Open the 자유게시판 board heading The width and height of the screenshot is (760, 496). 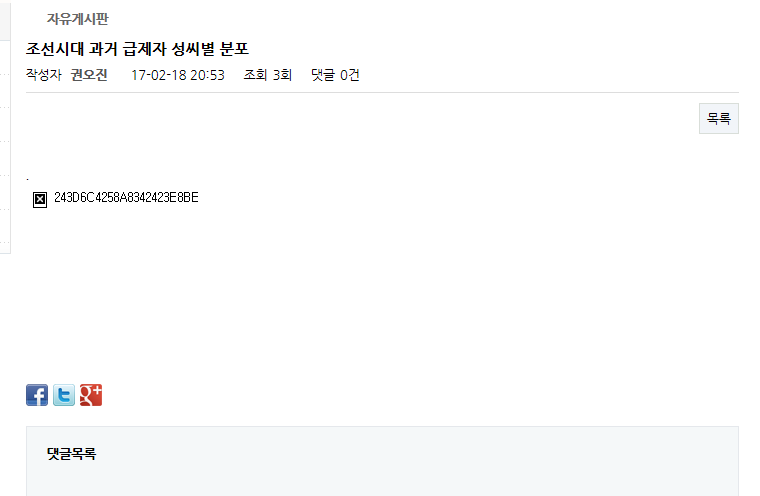(x=78, y=19)
